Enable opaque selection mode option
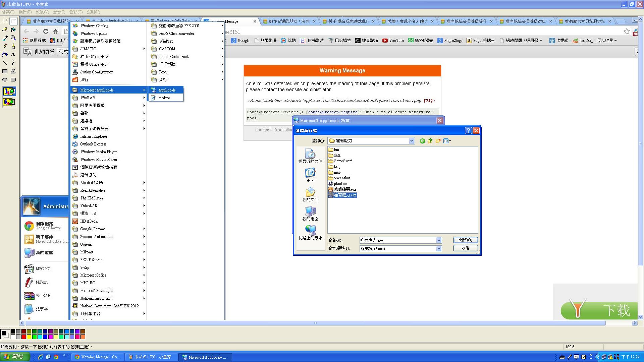Screen dimensions: 644x362 point(9,91)
